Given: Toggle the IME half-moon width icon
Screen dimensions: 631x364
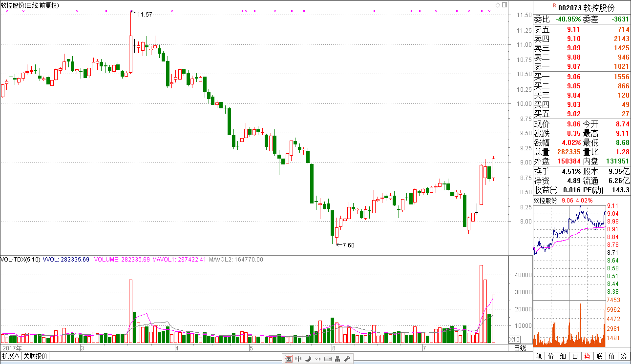Looking at the screenshot, I should [x=308, y=359].
